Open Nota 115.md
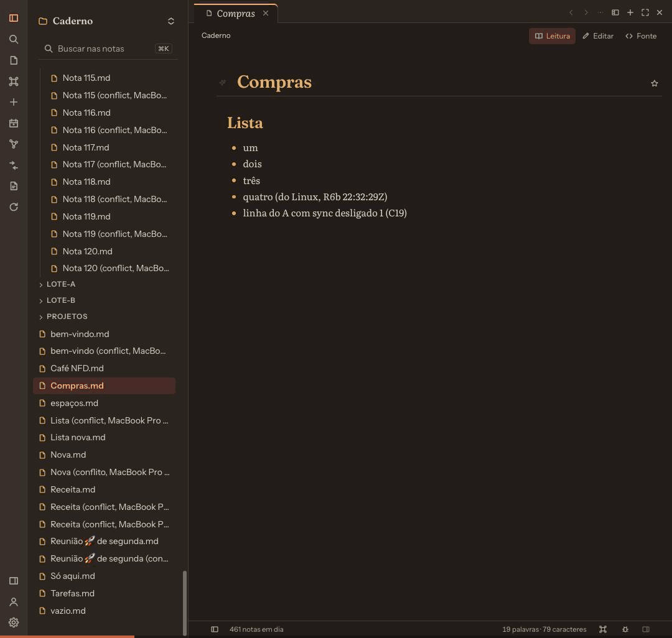 tap(110, 78)
